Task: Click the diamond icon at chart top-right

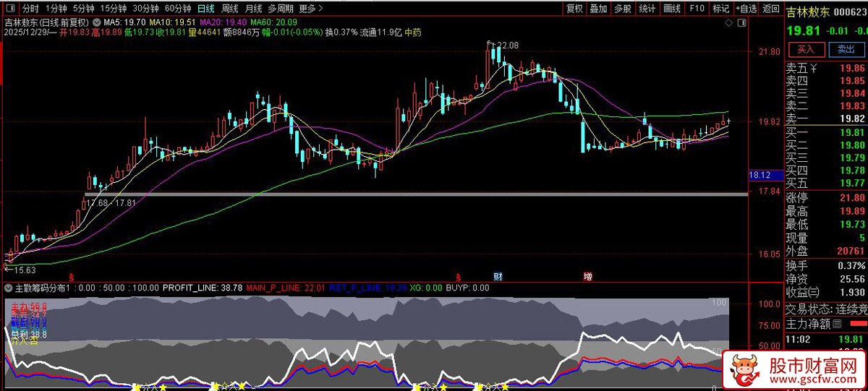Action: click(x=729, y=23)
